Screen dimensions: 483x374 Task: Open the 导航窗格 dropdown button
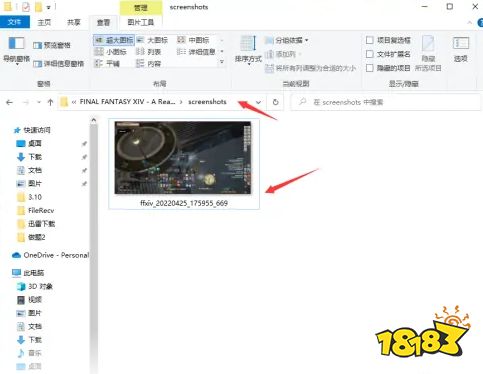[16, 51]
